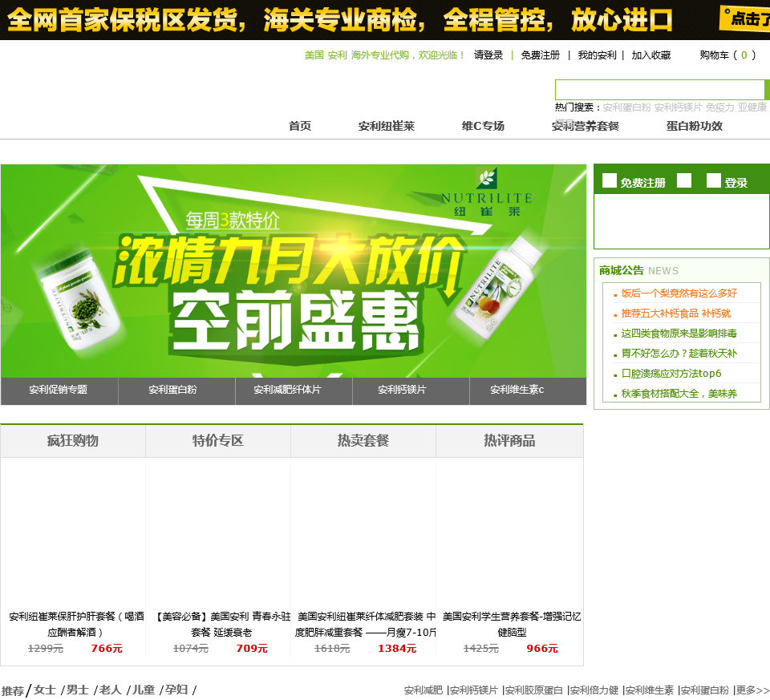Open 安利减肥 bottom link
Image resolution: width=770 pixels, height=700 pixels.
(423, 690)
